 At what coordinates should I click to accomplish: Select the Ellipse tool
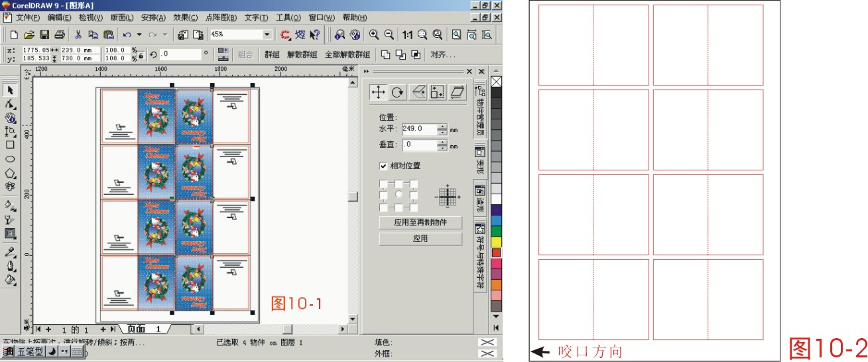point(10,159)
